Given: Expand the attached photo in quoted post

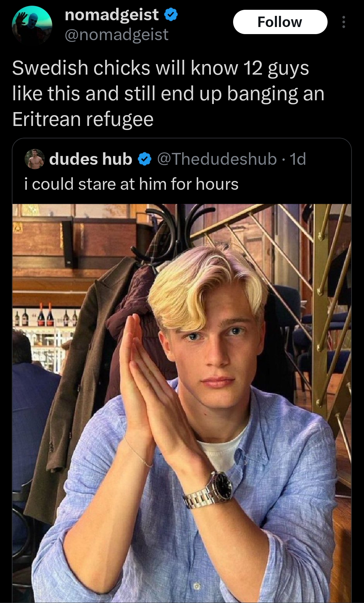Looking at the screenshot, I should pyautogui.click(x=182, y=403).
